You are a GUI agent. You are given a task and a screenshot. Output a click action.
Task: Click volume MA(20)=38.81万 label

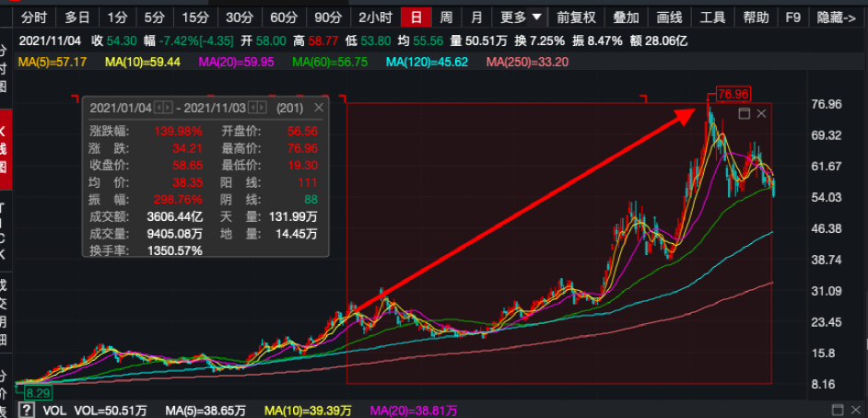413,411
